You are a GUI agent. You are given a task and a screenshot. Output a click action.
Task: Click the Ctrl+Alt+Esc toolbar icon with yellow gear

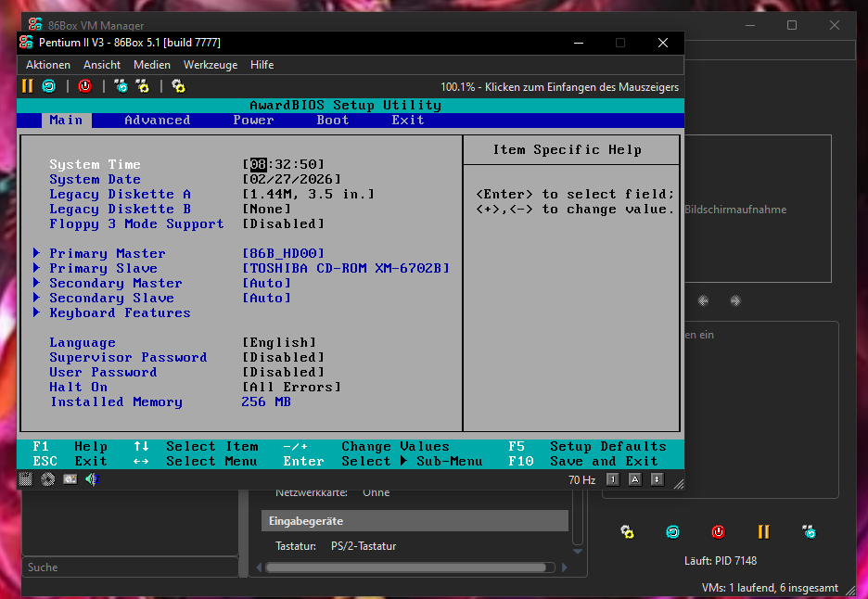[x=142, y=86]
